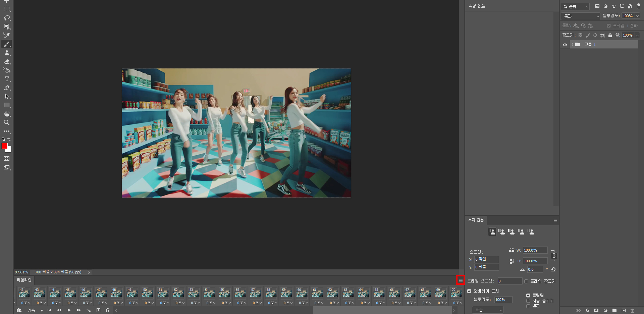Add a layer mask

point(596,311)
